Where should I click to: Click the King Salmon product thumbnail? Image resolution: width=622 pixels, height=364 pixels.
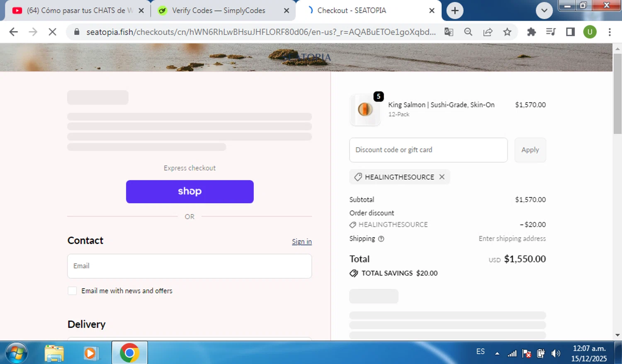(365, 109)
